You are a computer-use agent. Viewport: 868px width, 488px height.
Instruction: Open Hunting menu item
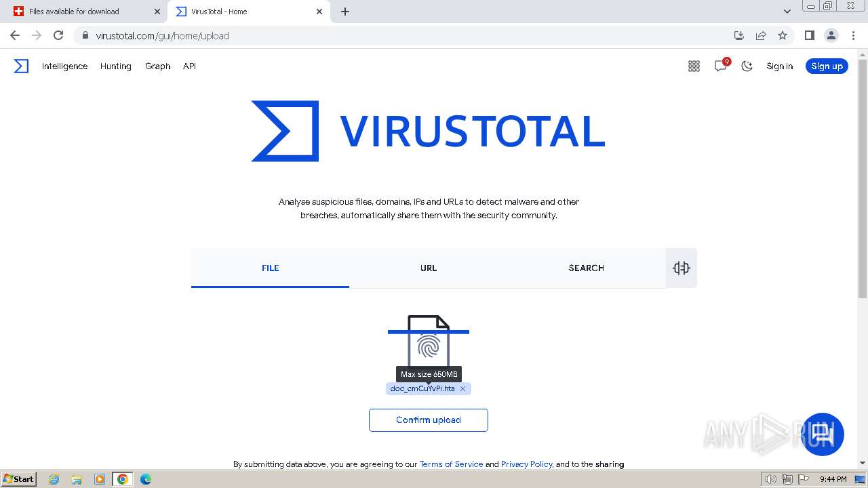pos(115,66)
